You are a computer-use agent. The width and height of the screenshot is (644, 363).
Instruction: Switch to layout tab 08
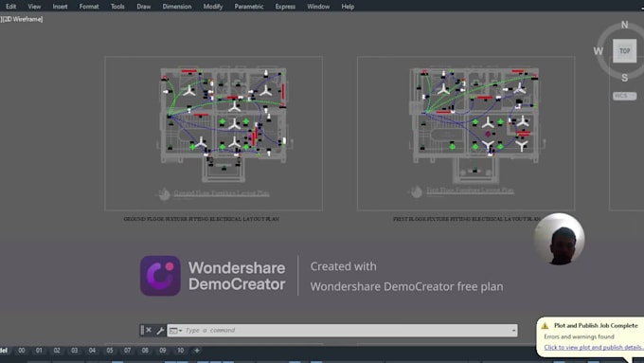tap(145, 351)
